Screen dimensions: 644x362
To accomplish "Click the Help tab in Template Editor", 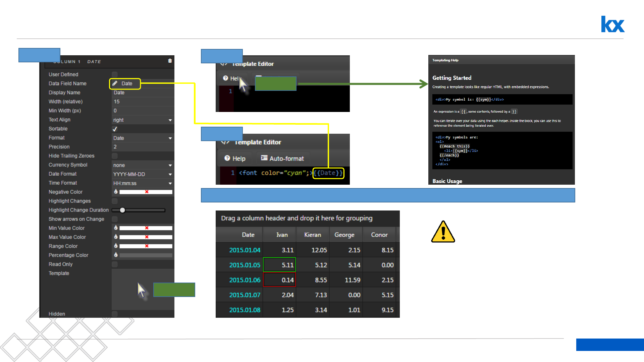I will click(x=235, y=159).
